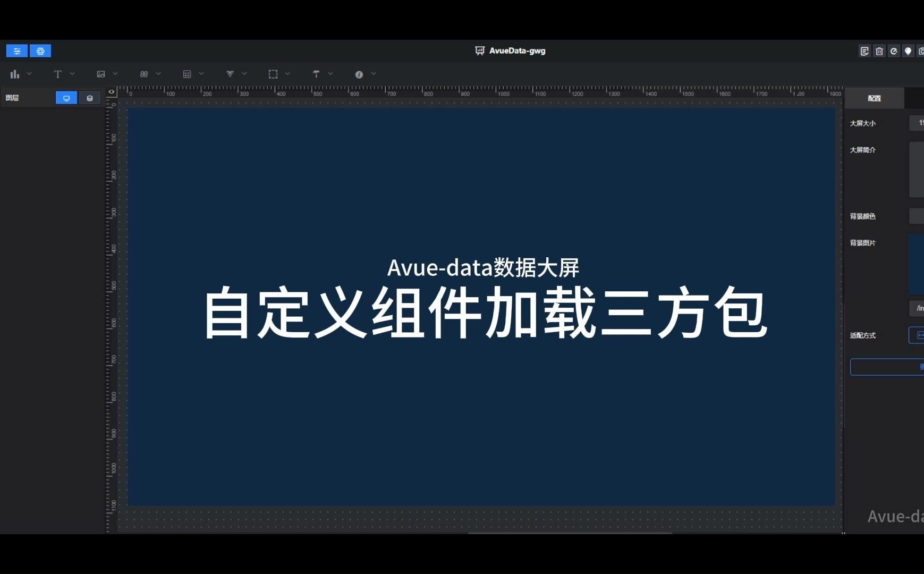Click the 图层 layers panel heading
Viewport: 924px width, 574px height.
click(12, 98)
